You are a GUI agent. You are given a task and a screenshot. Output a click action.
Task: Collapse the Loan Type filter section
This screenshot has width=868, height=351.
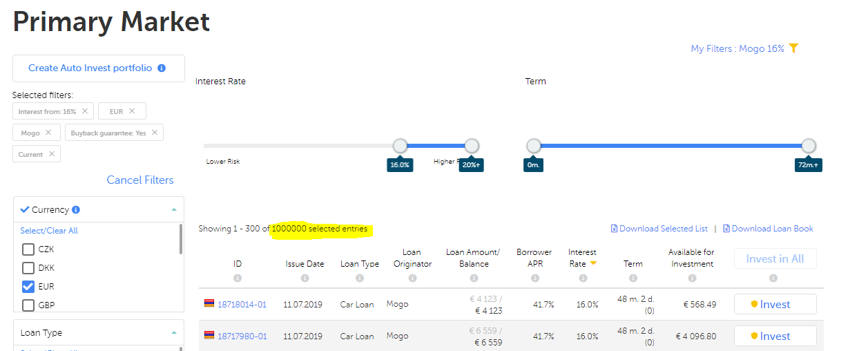click(x=173, y=332)
